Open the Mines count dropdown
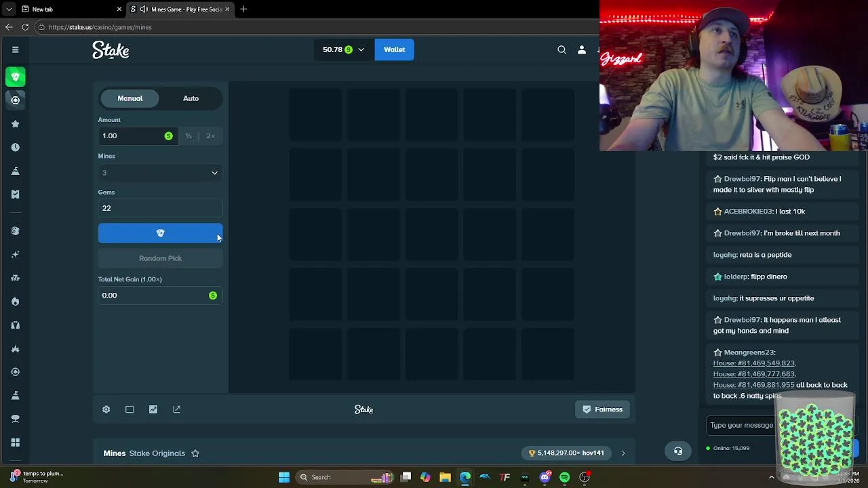The width and height of the screenshot is (868, 488). (160, 173)
